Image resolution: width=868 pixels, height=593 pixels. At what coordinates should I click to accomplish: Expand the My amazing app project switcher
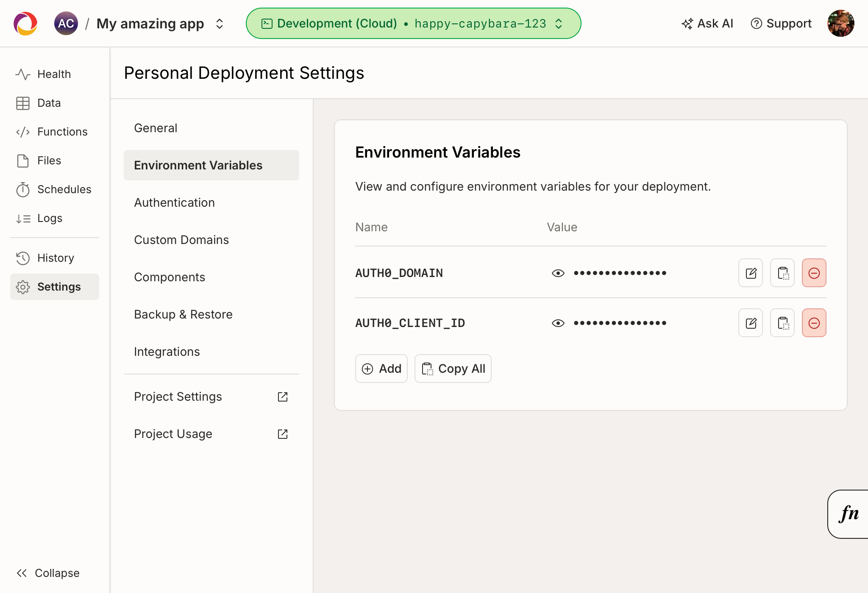[x=219, y=24]
